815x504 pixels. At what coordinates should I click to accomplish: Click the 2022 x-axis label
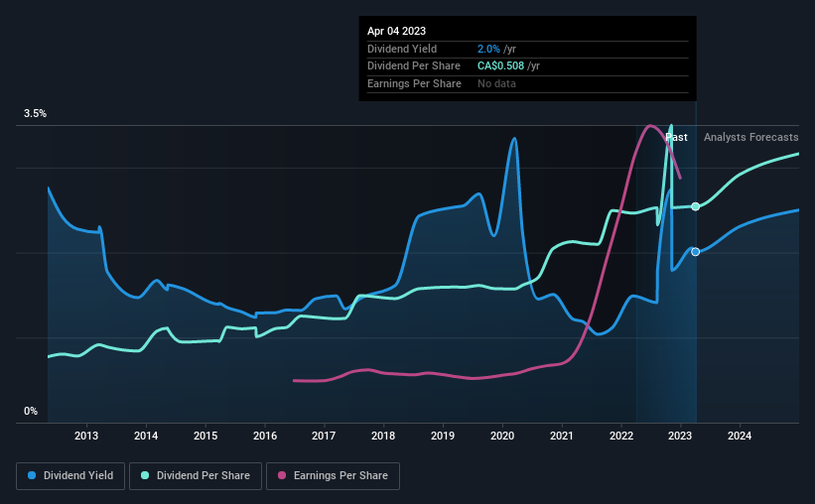(621, 436)
